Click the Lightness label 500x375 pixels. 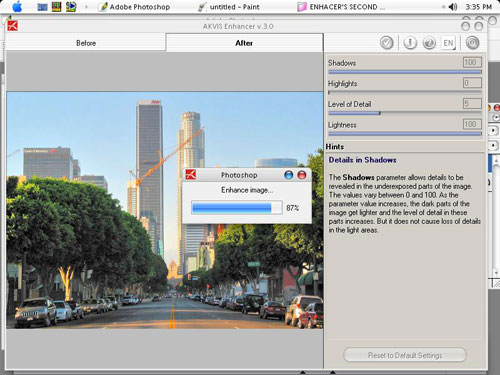[x=342, y=125]
